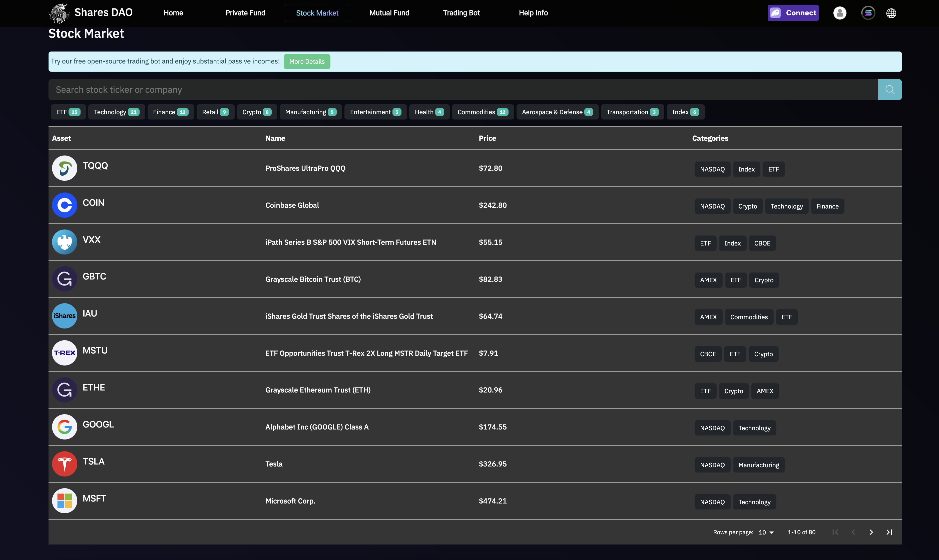
Task: Click the Categories column header
Action: (710, 138)
